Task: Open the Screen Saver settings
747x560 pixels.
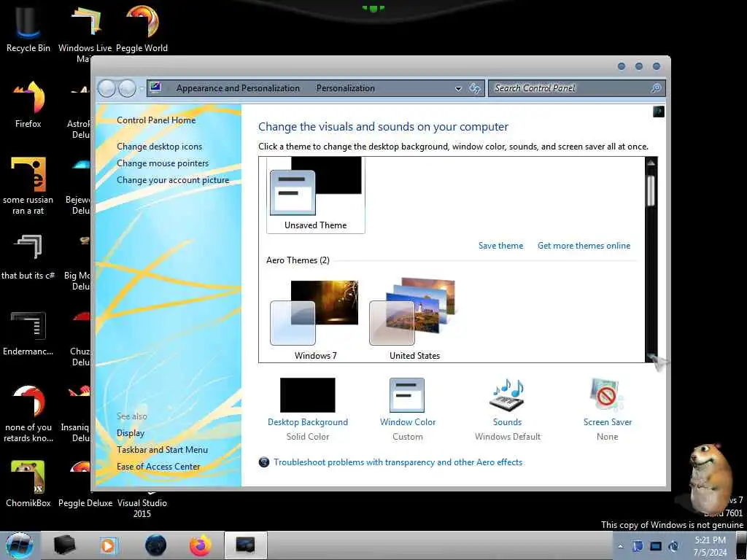Action: click(x=608, y=410)
